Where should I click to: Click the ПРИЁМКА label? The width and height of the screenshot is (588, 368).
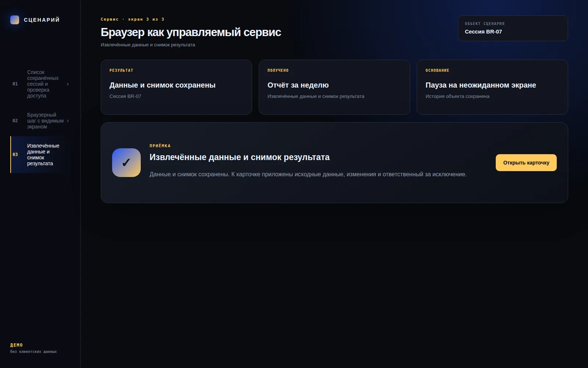[160, 146]
